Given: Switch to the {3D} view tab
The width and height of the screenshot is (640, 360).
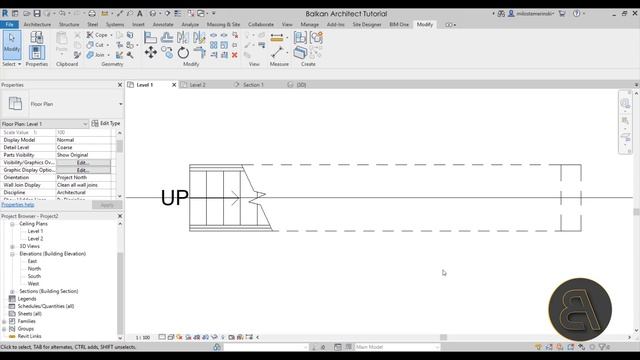Looking at the screenshot, I should [301, 85].
